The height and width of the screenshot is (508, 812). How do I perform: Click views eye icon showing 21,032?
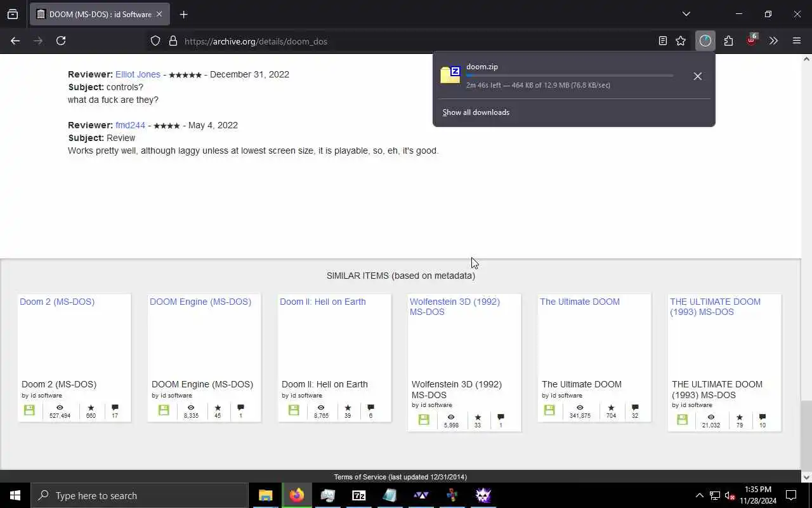point(710,417)
